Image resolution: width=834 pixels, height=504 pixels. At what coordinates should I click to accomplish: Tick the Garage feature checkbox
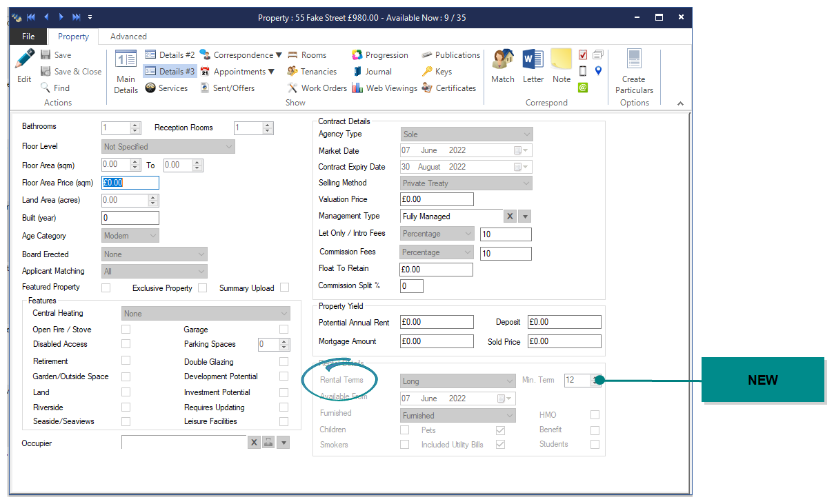[284, 330]
